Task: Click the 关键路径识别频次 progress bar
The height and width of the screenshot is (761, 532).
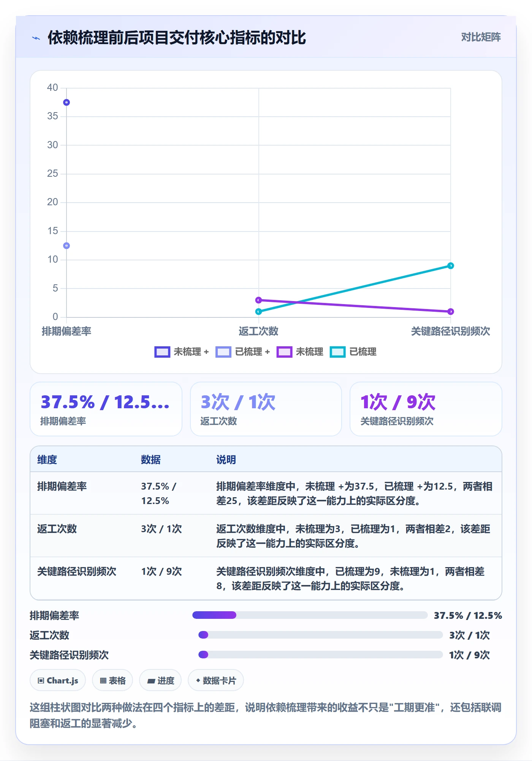Action: pos(321,655)
